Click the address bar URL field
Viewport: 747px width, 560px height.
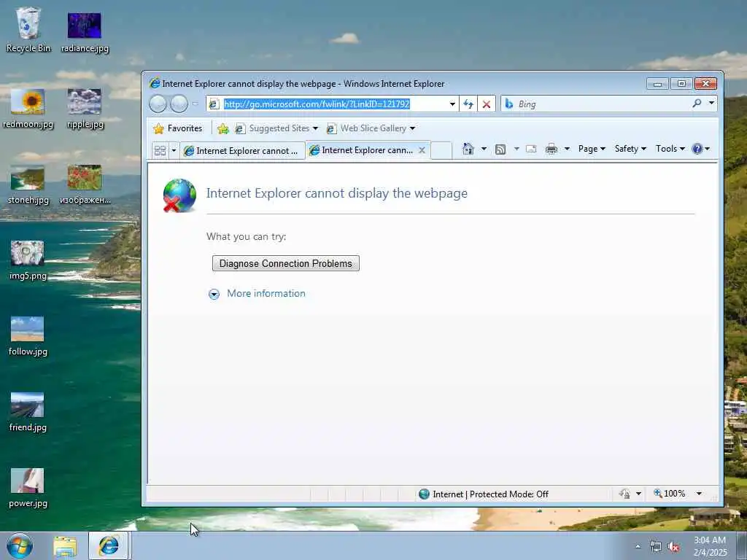(x=332, y=104)
